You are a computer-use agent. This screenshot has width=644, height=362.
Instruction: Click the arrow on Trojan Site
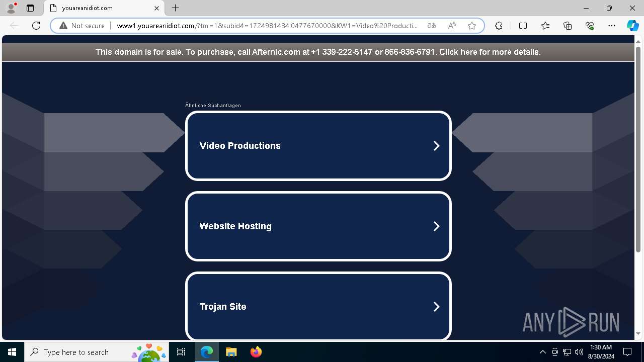click(436, 307)
